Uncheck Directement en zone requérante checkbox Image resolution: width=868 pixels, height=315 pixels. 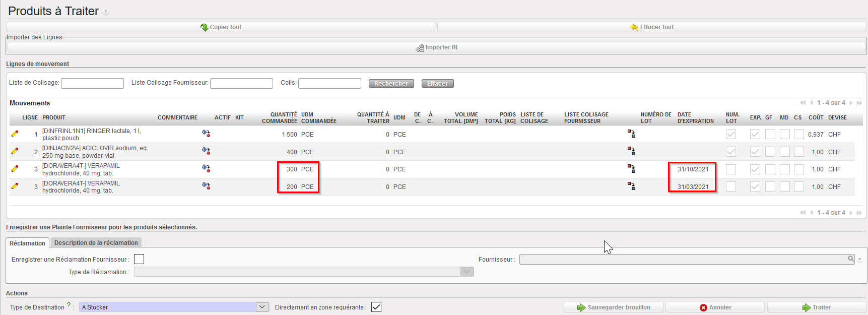click(376, 307)
